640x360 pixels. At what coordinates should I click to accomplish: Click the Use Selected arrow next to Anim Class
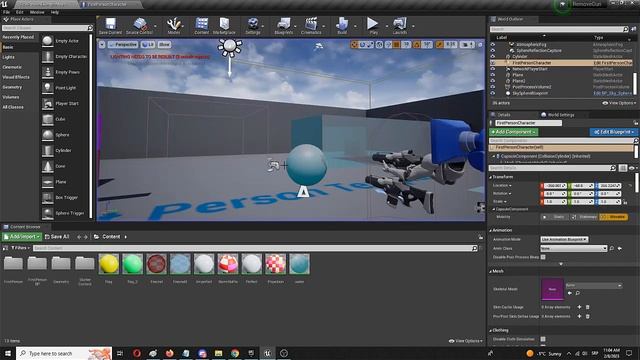620,248
